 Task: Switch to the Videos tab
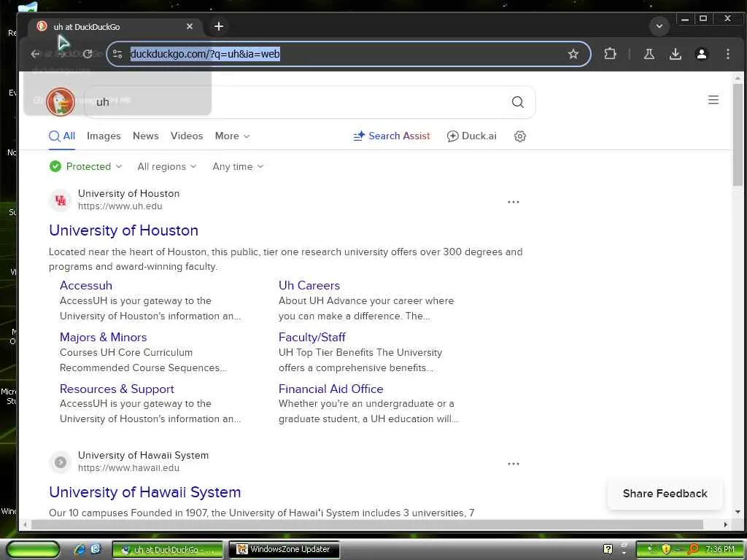pyautogui.click(x=187, y=136)
